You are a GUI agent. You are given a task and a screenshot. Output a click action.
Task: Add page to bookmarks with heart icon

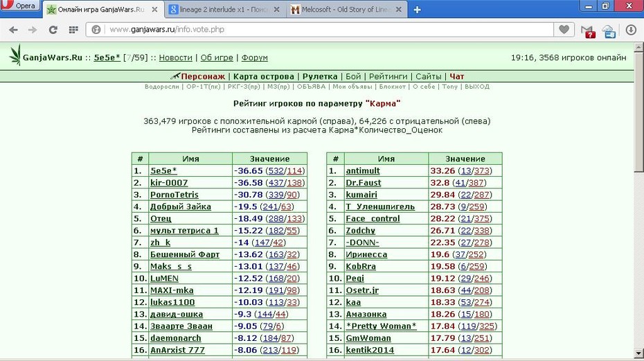tap(564, 29)
